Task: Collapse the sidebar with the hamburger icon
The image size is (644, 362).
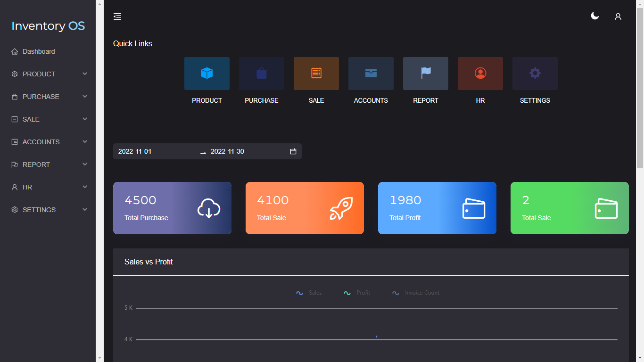Action: [x=117, y=16]
